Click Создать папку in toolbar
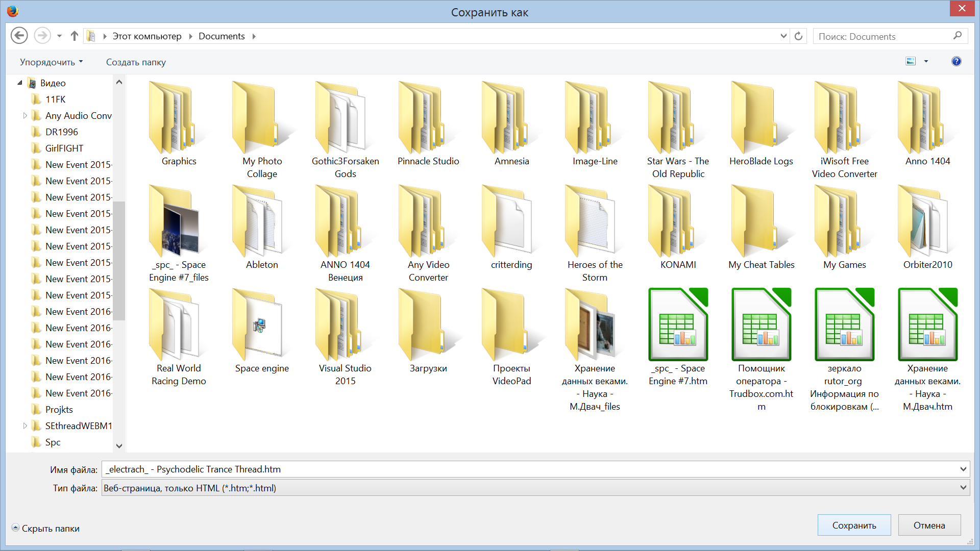980x551 pixels. click(136, 62)
